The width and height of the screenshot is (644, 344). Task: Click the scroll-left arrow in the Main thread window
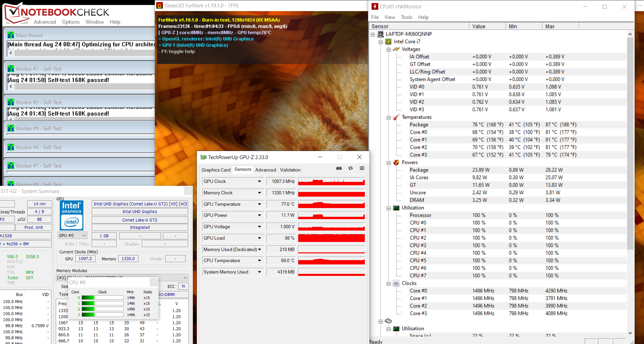click(x=11, y=53)
